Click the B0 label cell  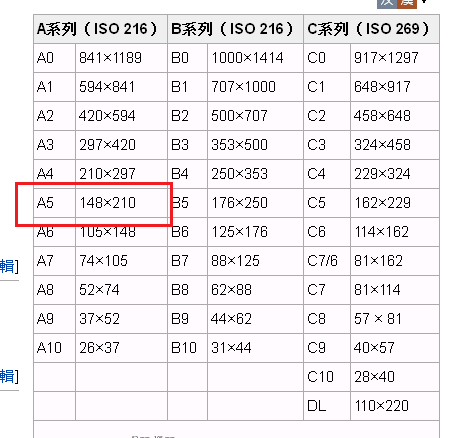pyautogui.click(x=188, y=58)
